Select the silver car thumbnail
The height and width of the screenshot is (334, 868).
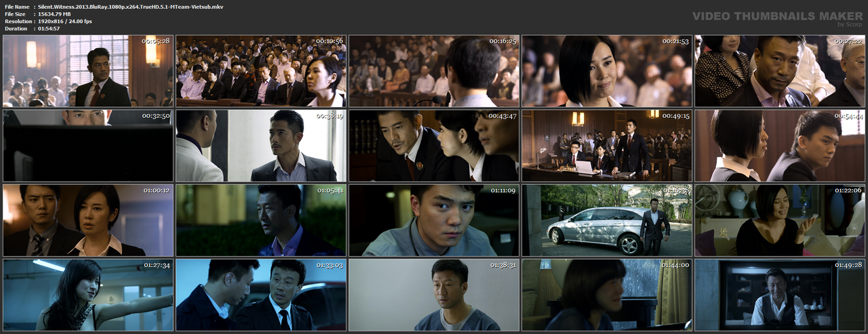pyautogui.click(x=607, y=220)
